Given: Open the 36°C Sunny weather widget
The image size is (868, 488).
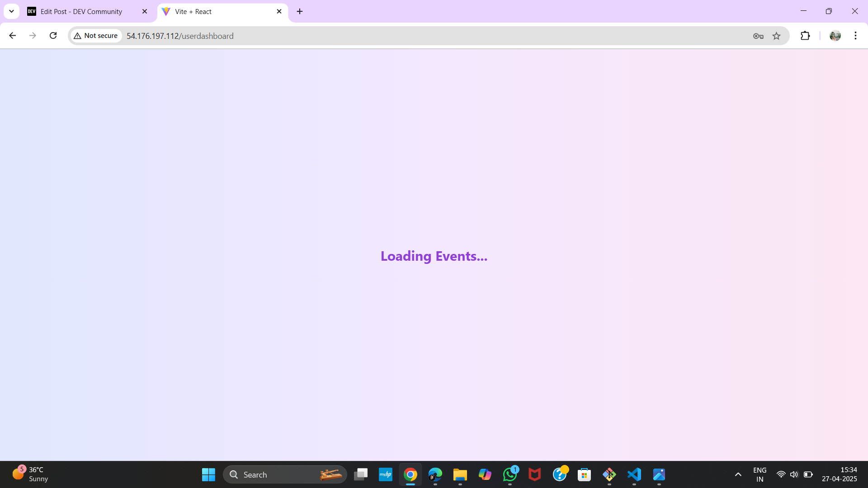Looking at the screenshot, I should 30,474.
